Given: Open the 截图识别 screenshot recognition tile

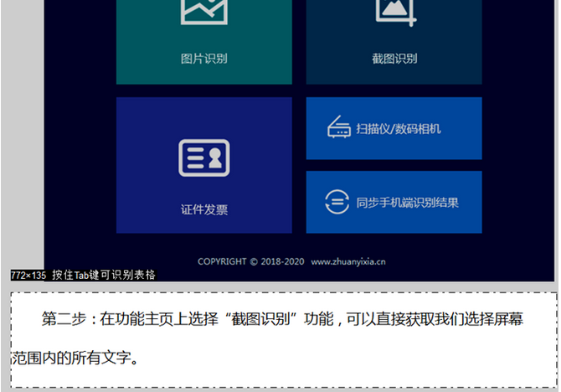Looking at the screenshot, I should tap(394, 42).
